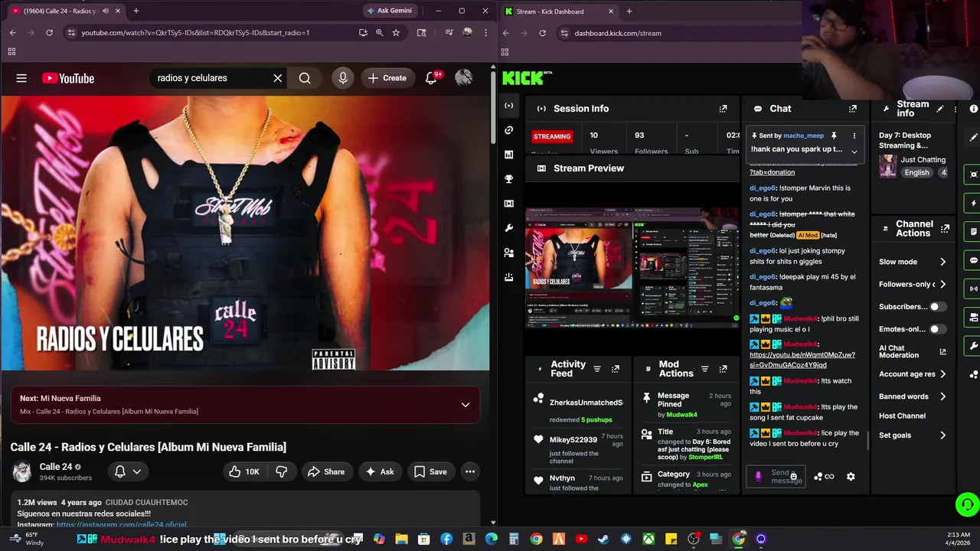Viewport: 980px width, 551px height.
Task: Open the wrench settings icon in Kick sidebar
Action: click(509, 228)
